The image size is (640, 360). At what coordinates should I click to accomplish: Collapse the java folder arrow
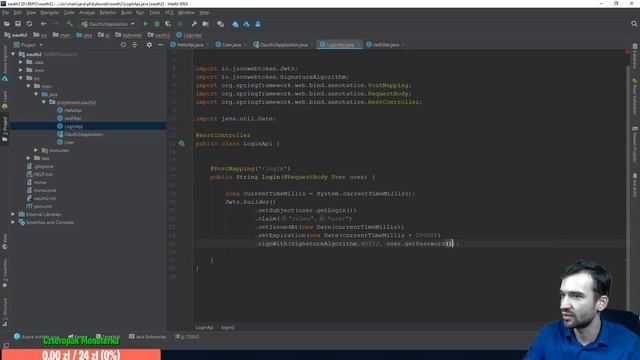point(36,94)
